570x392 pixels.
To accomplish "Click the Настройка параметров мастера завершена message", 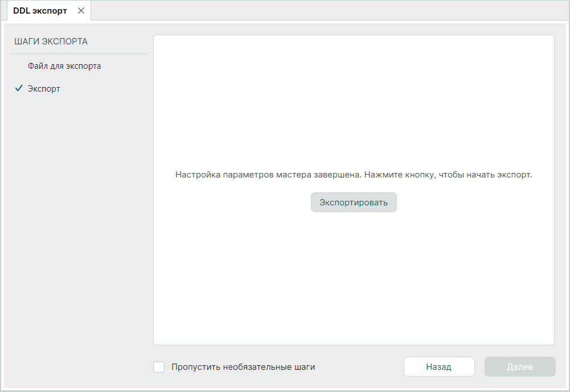I will [x=354, y=175].
